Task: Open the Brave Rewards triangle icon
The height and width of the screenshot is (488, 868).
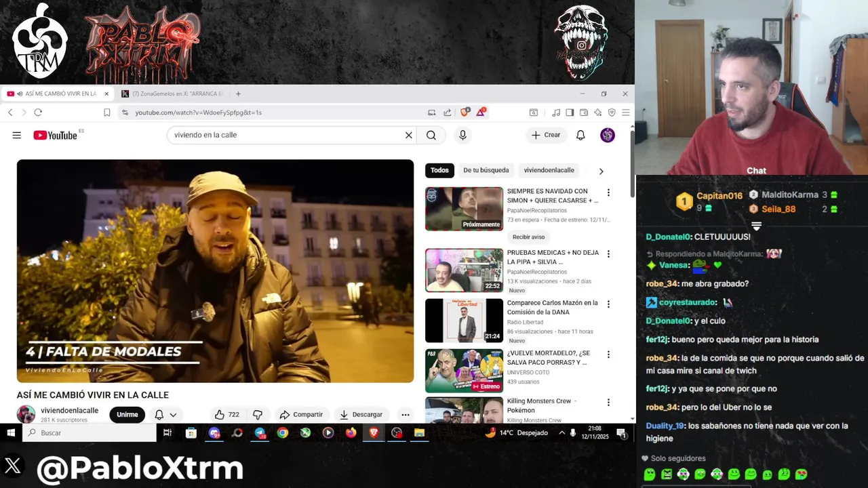Action: point(481,112)
